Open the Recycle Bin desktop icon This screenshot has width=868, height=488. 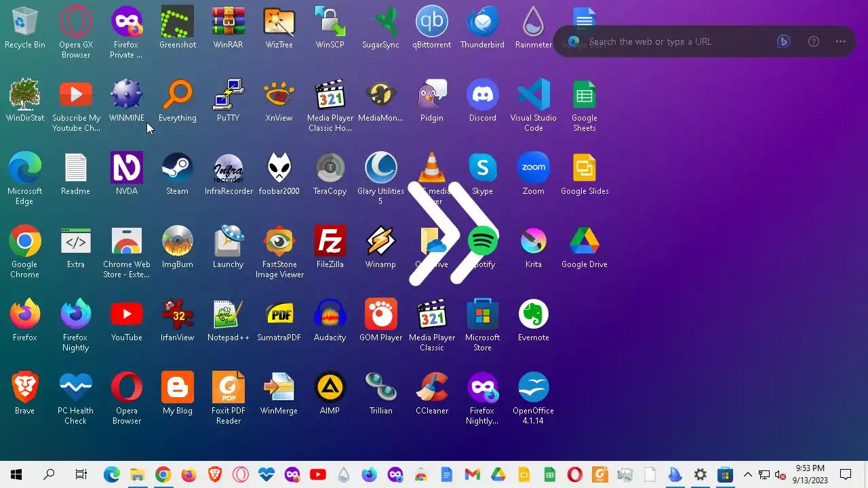tap(25, 28)
